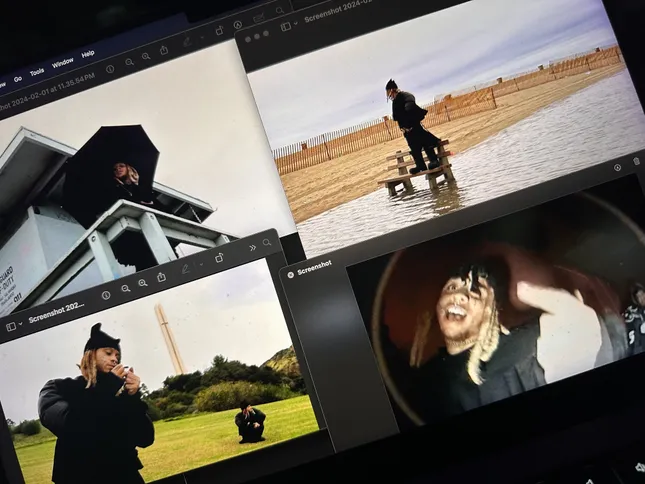This screenshot has height=484, width=645.
Task: Click the gray close dot on the beach window
Action: [248, 39]
